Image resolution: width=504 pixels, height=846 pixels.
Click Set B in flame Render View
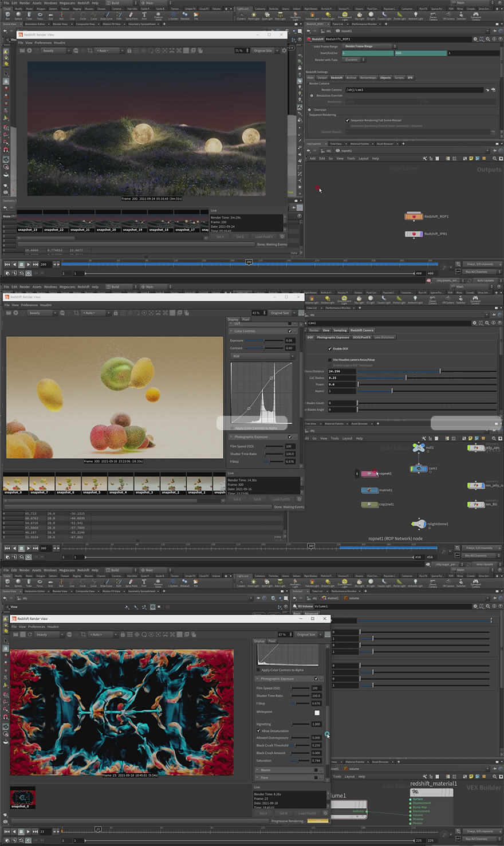(283, 813)
